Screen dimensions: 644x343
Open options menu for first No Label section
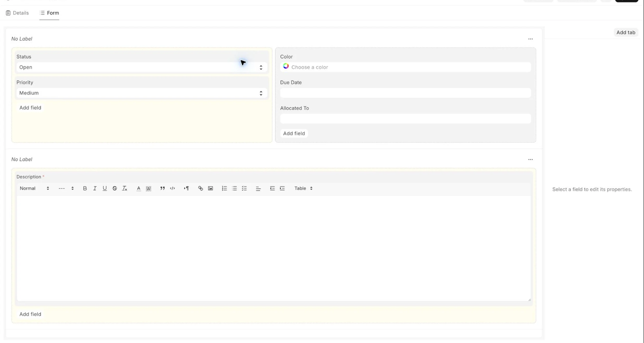[x=530, y=39]
